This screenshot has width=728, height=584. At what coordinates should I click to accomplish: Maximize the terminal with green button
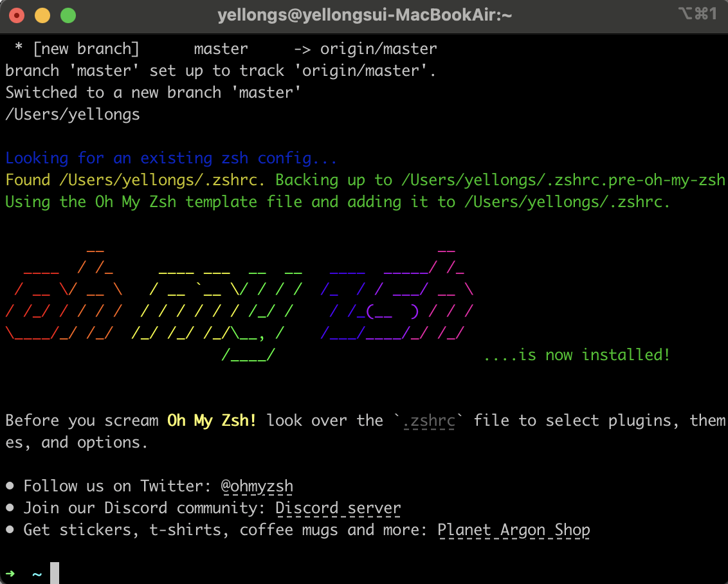68,15
